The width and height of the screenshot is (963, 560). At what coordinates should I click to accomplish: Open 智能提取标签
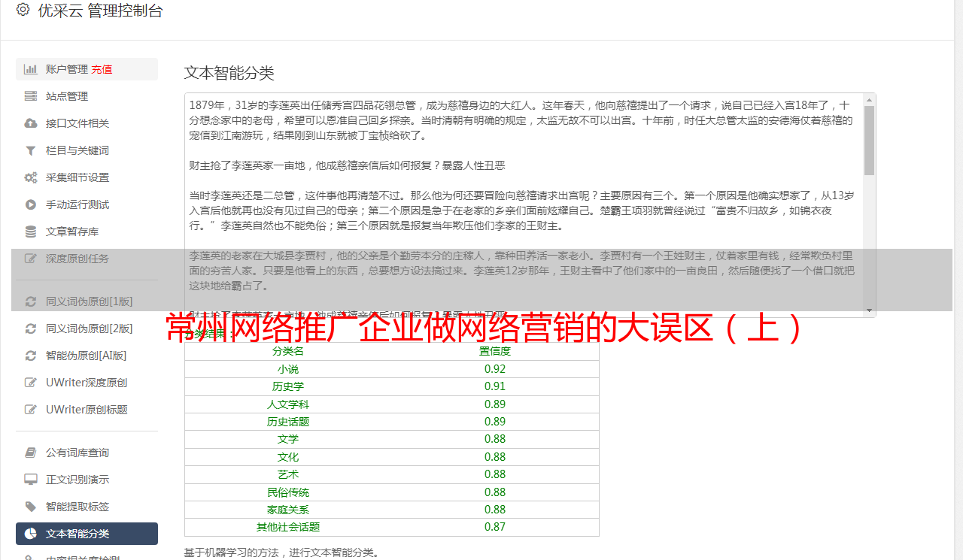pos(87,507)
